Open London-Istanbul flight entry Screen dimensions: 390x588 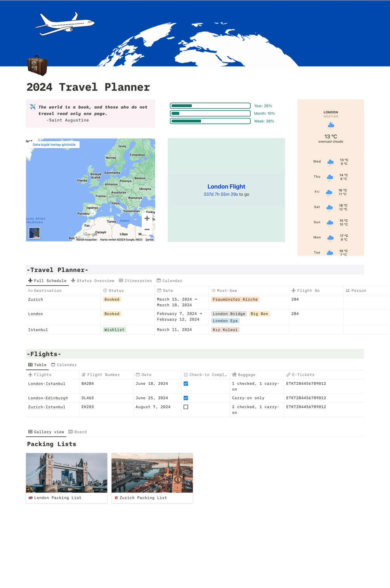click(47, 384)
